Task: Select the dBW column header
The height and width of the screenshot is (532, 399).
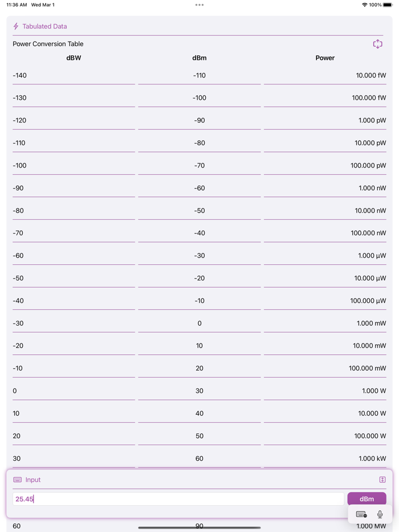Action: [x=74, y=58]
